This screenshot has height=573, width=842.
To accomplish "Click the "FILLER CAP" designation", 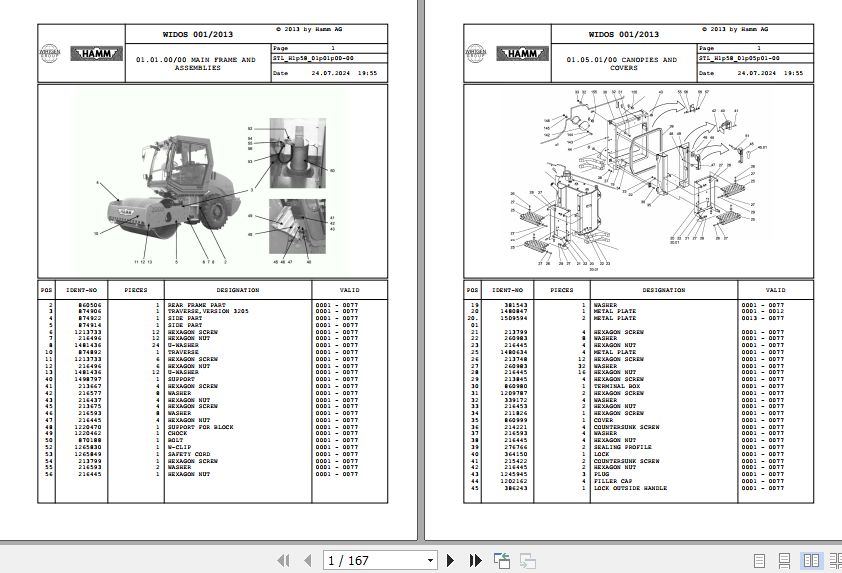I will click(x=613, y=482).
